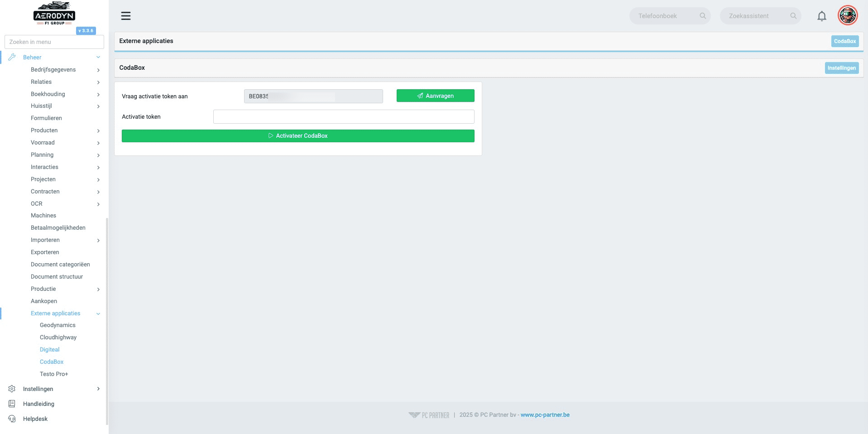Screen dimensions: 868x434
Task: Collapse the Beheer menu chevron
Action: tap(98, 57)
